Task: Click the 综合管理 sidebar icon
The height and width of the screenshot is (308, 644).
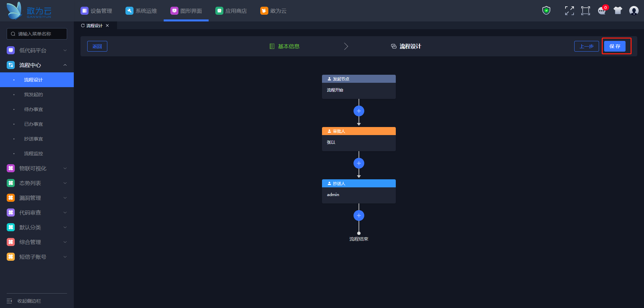Action: tap(11, 242)
